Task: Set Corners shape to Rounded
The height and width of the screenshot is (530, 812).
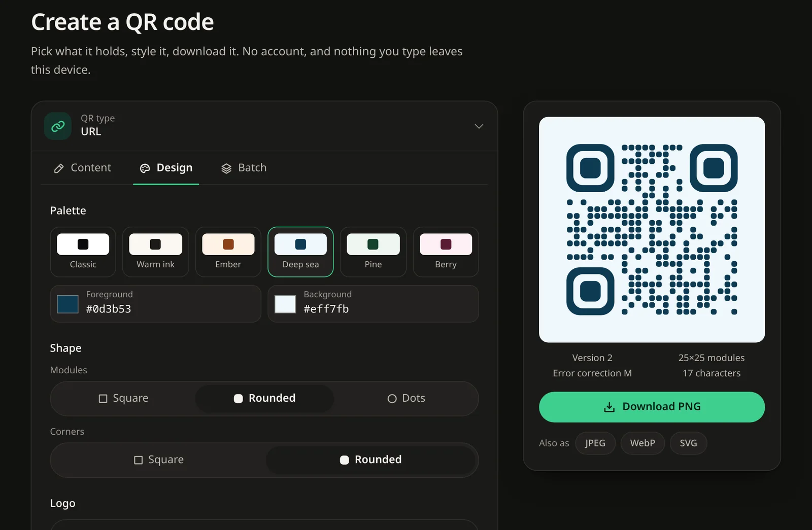Action: pyautogui.click(x=370, y=460)
